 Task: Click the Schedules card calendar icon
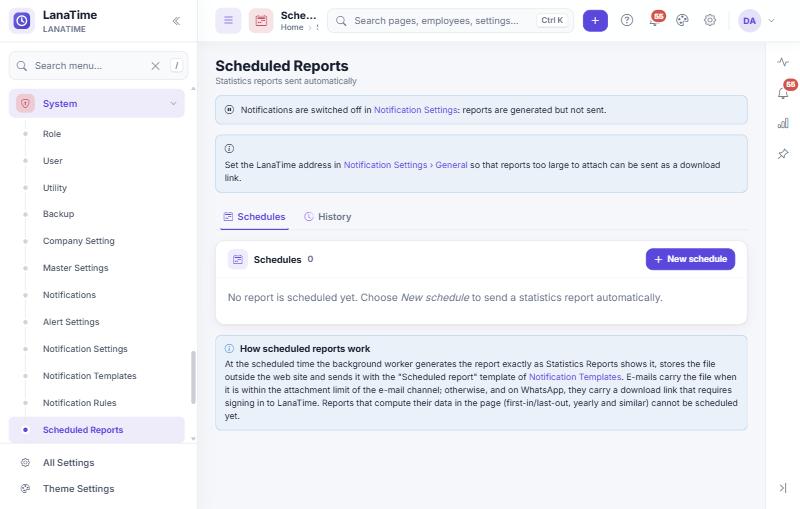[x=238, y=260]
